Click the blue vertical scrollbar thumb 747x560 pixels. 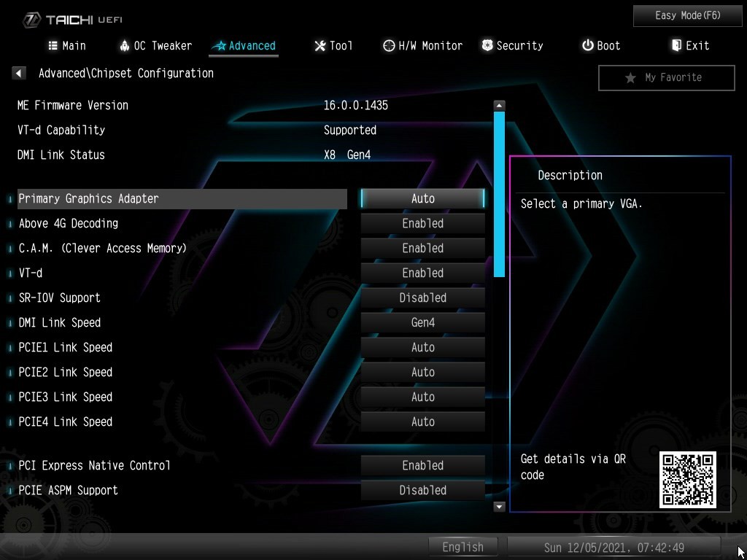tap(499, 194)
